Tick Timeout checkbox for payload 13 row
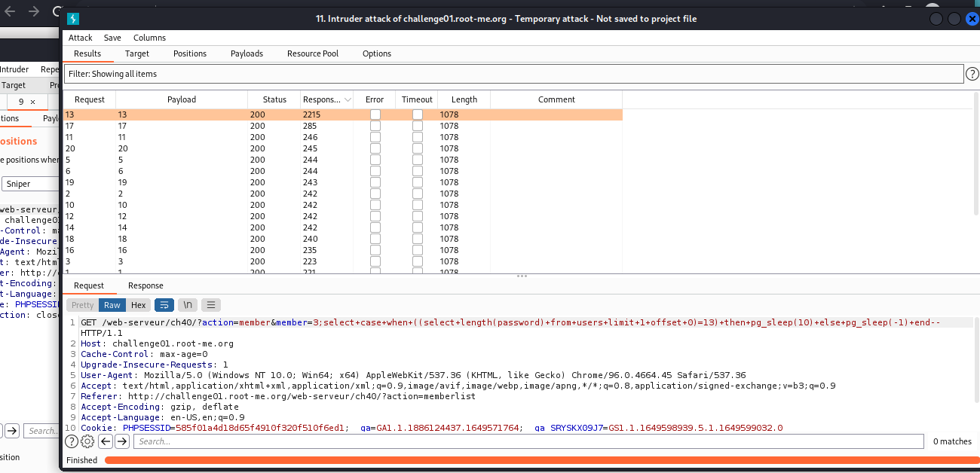This screenshot has width=980, height=473. tap(417, 114)
